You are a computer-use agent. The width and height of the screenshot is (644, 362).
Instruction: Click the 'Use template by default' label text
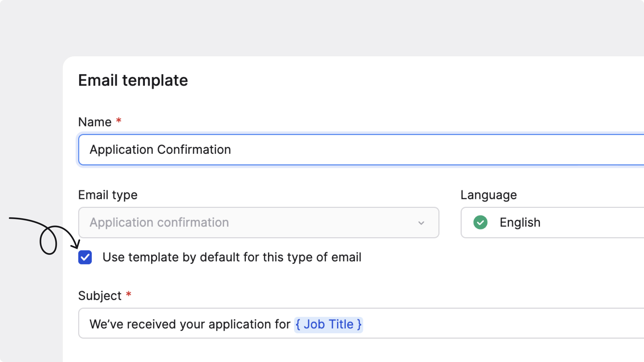click(x=232, y=257)
